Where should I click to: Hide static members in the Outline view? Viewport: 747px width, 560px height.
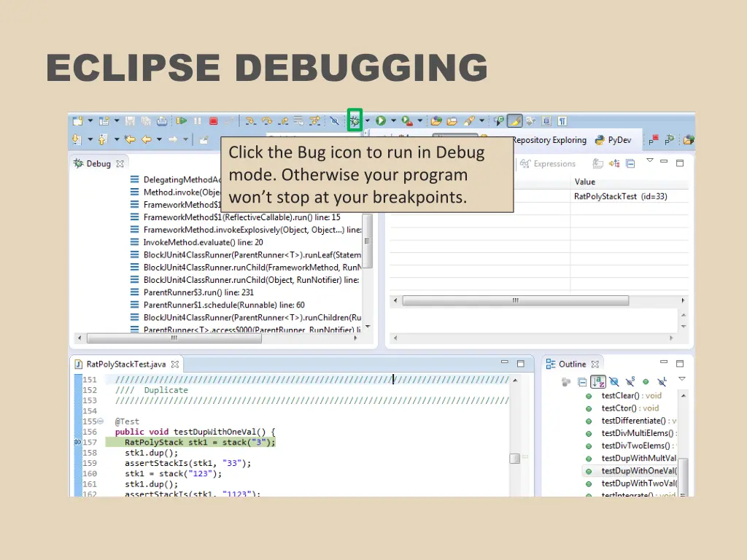click(630, 381)
